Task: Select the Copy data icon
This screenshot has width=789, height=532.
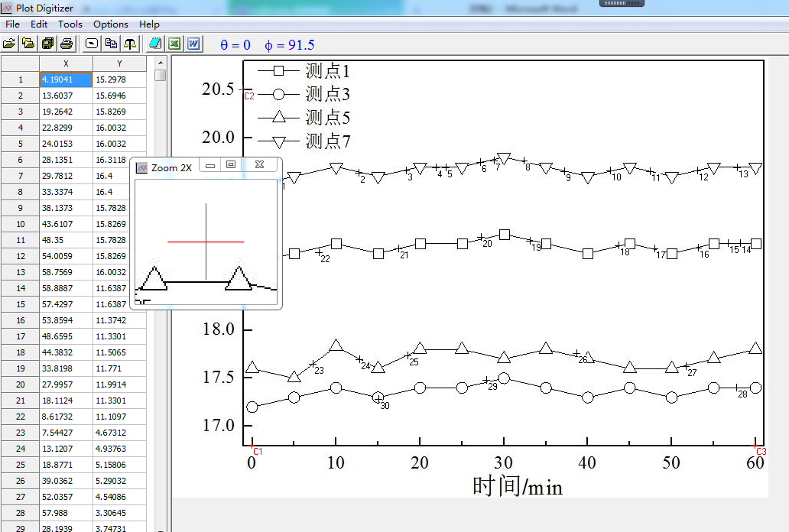Action: (x=110, y=44)
